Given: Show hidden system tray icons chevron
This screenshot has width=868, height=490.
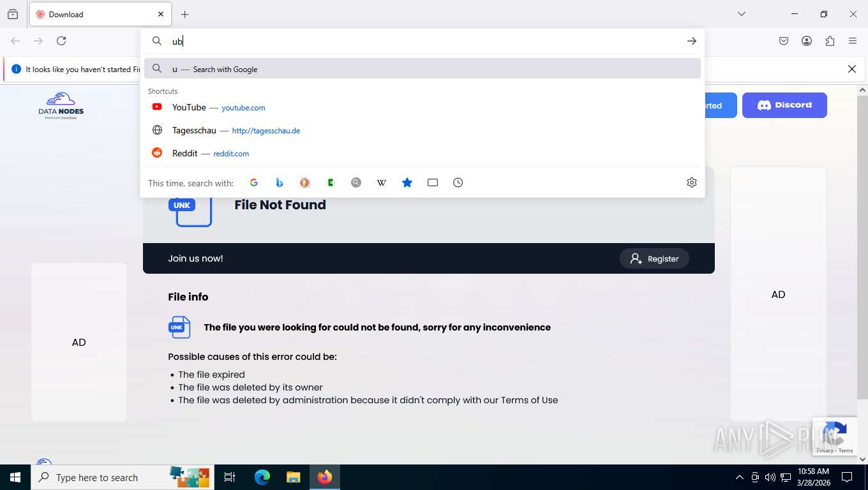Looking at the screenshot, I should [x=740, y=477].
